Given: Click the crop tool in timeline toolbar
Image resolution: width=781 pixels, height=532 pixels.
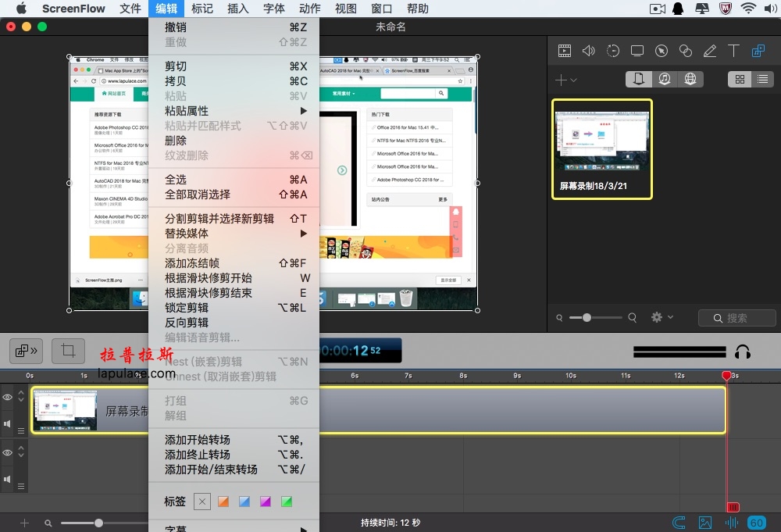Looking at the screenshot, I should click(x=68, y=351).
